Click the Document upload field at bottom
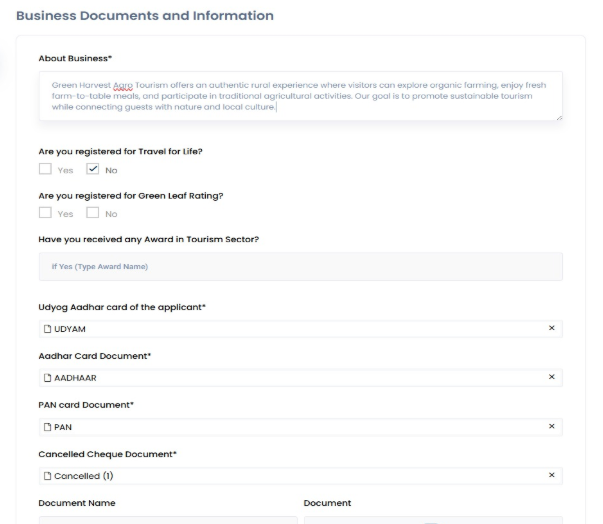This screenshot has width=603, height=524. coord(433,519)
